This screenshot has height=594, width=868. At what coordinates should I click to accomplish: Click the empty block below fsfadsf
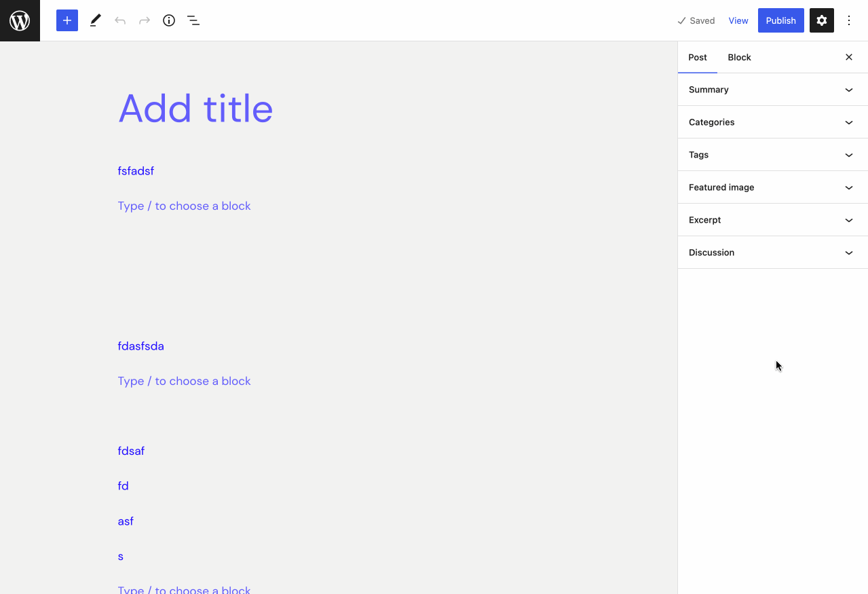click(185, 206)
